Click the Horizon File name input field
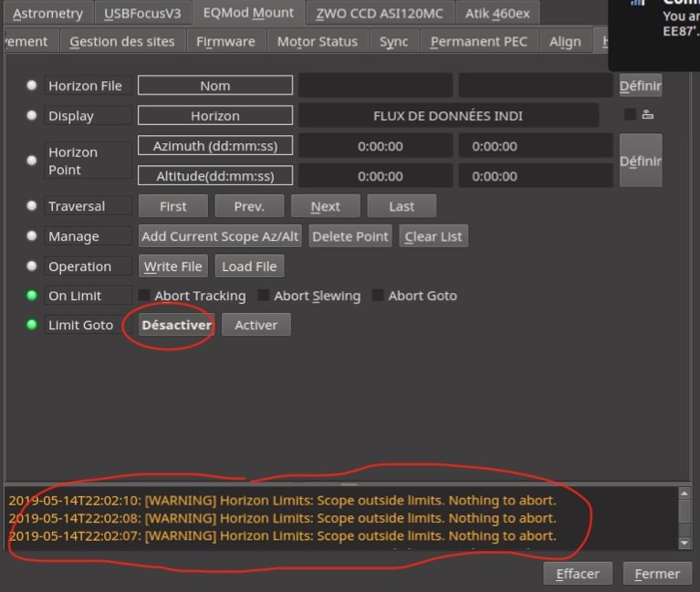This screenshot has width=700, height=592. point(536,85)
